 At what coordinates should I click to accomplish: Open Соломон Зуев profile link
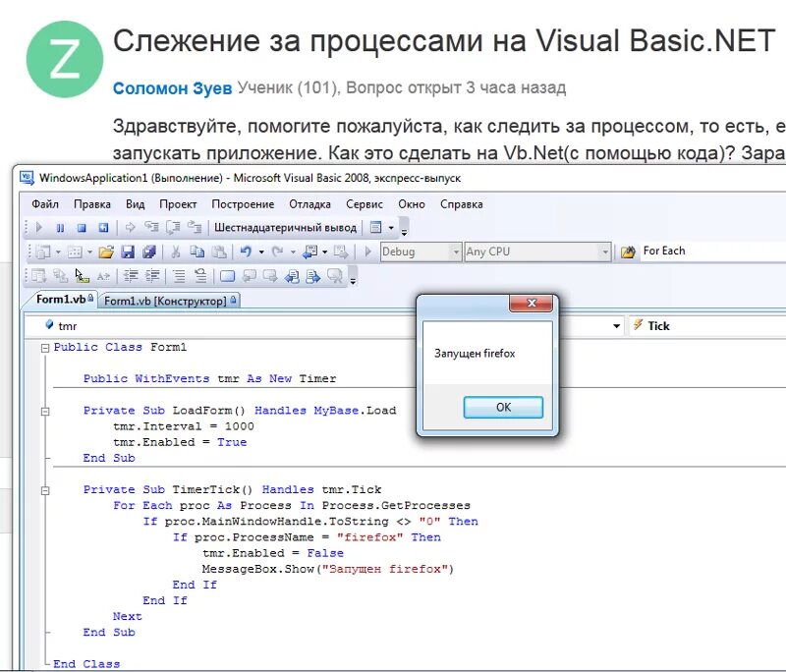click(x=173, y=88)
